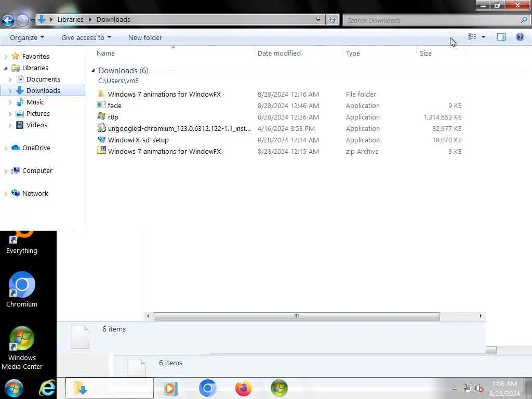Select the Favorites star icon
Screen dimensions: 532x399
(15, 56)
